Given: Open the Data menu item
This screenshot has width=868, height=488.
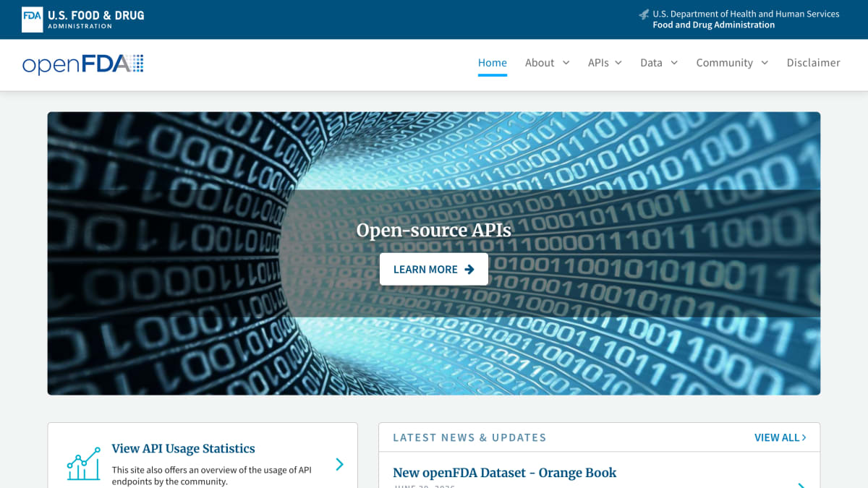Looking at the screenshot, I should click(x=651, y=63).
